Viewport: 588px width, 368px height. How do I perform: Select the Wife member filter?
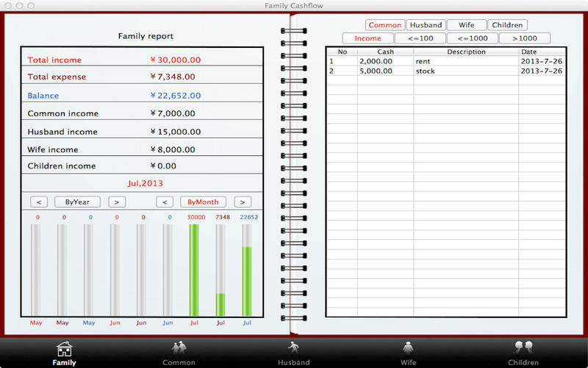click(467, 25)
